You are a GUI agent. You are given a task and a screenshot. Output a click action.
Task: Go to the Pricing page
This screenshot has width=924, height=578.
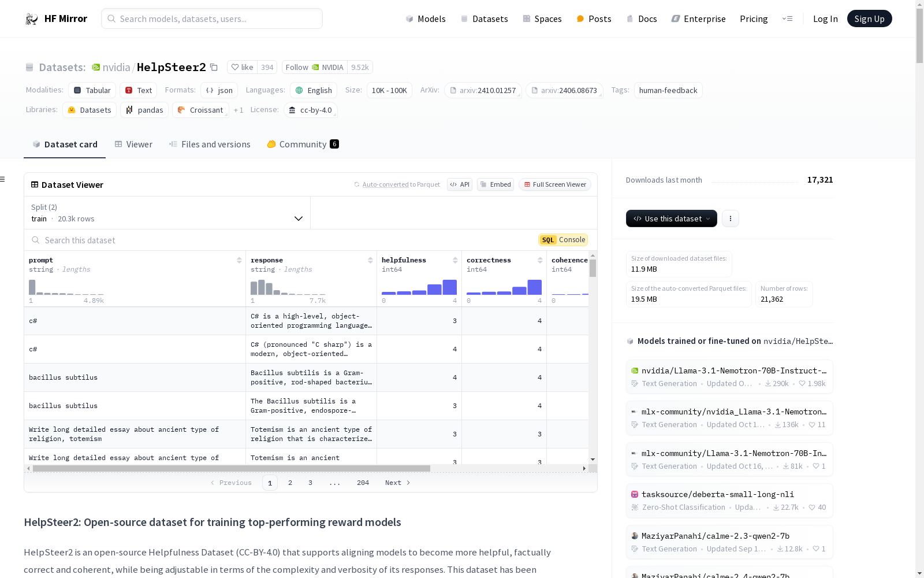click(x=754, y=18)
